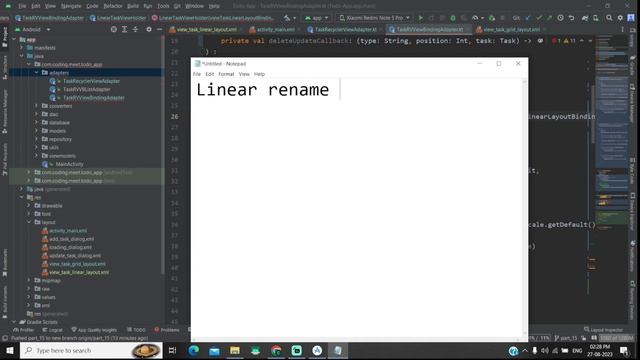640x360 pixels.
Task: Open the app run configuration dropdown
Action: point(317,18)
